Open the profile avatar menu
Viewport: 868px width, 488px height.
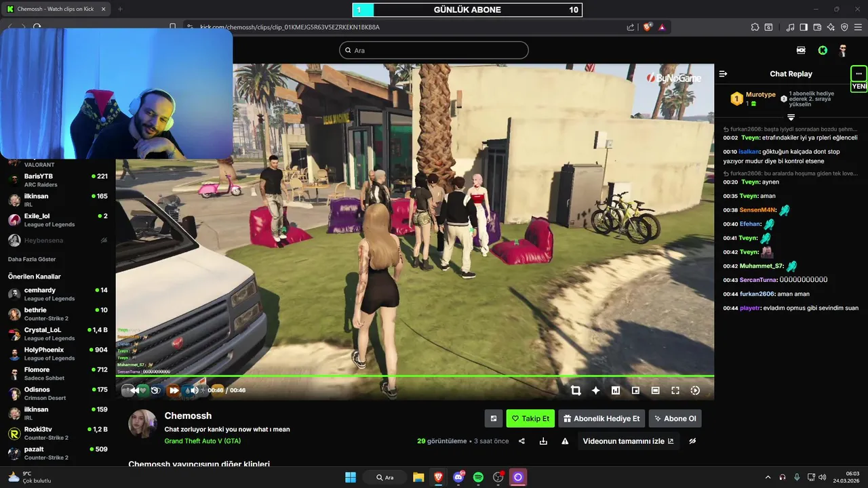(843, 50)
